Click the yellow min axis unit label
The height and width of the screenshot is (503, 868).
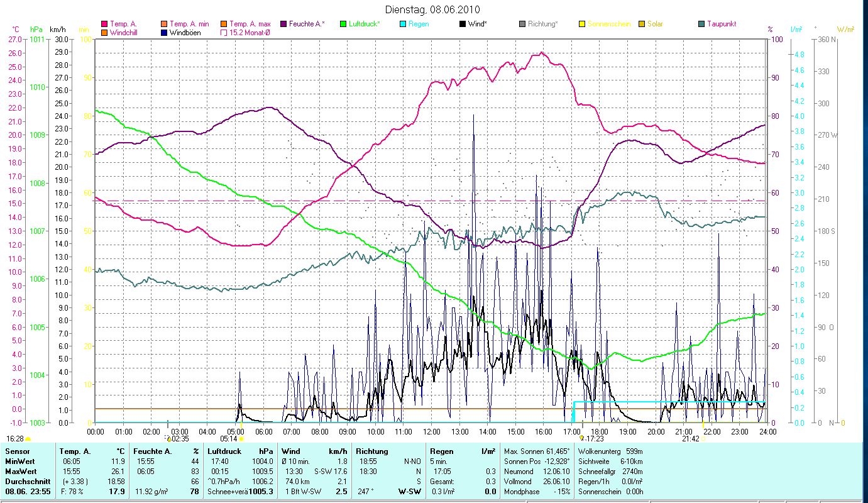click(x=84, y=30)
